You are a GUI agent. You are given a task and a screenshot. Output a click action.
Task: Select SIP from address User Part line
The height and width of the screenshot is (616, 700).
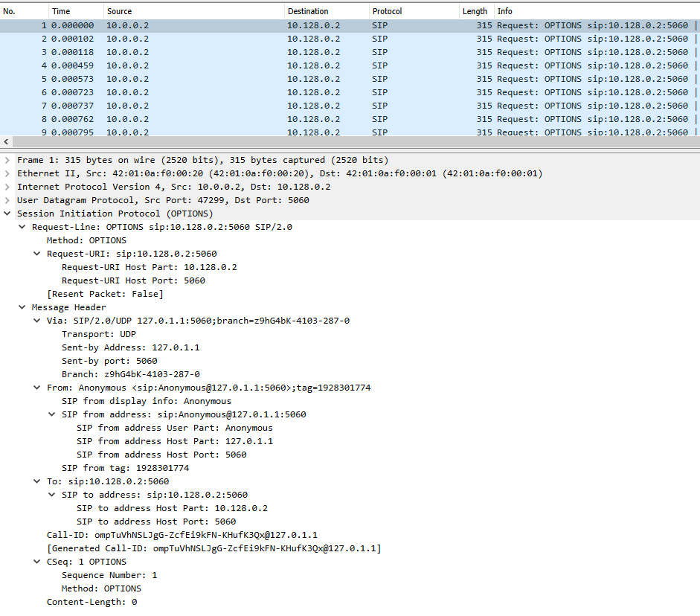(x=175, y=428)
